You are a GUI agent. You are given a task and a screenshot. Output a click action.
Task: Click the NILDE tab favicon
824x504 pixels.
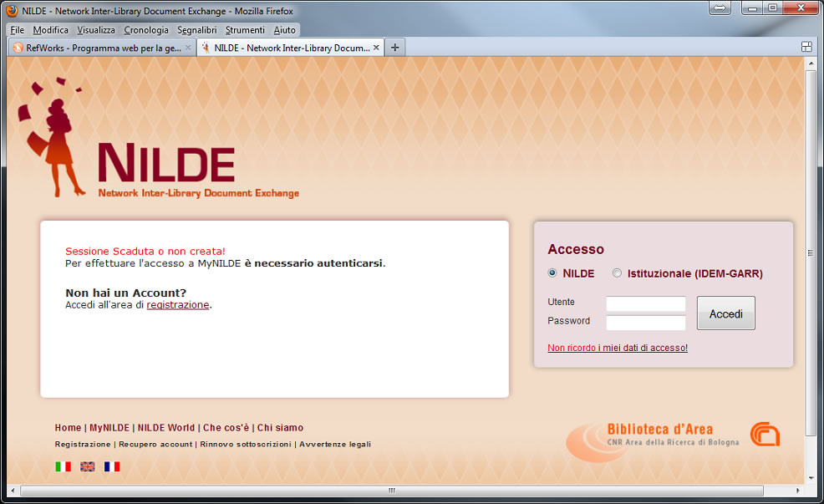pos(206,48)
